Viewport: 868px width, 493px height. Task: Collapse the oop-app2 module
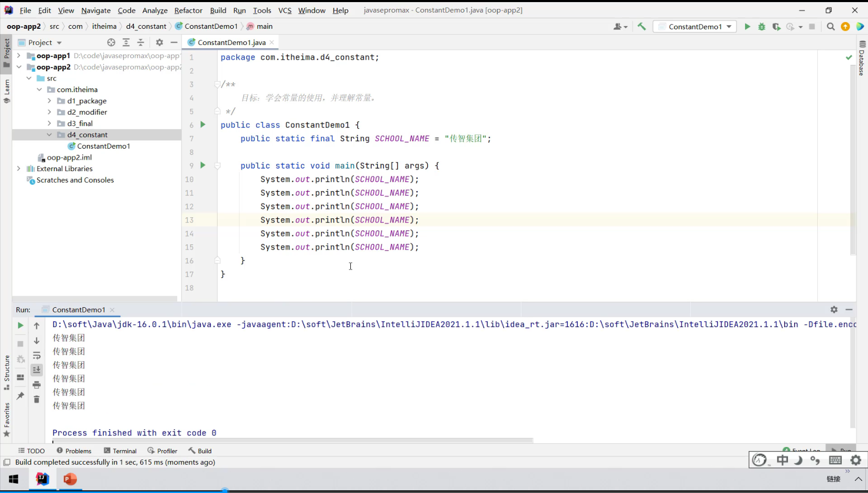coord(19,67)
